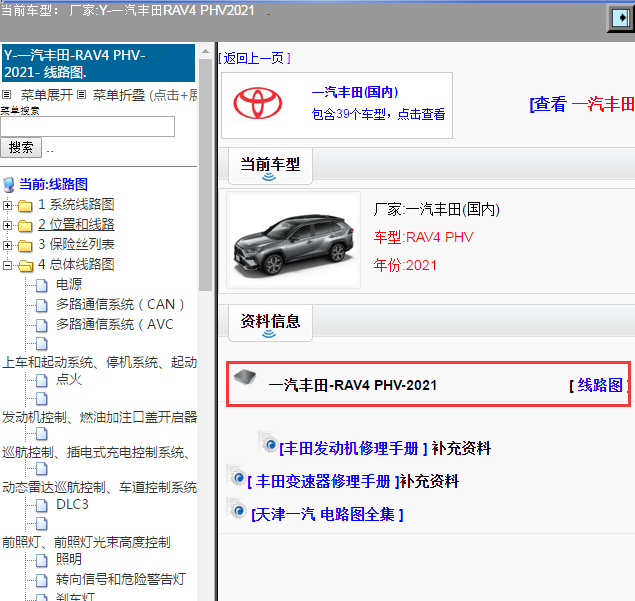Image resolution: width=635 pixels, height=601 pixels.
Task: Open the 线路图 link in the red box
Action: (600, 385)
